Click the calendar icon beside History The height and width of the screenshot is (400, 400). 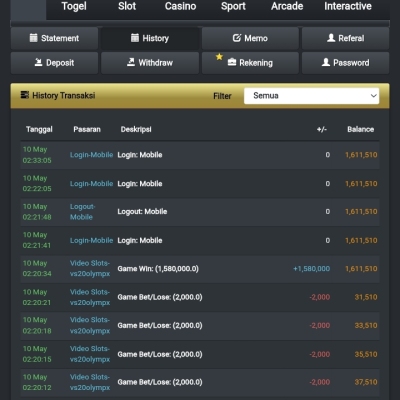(135, 38)
